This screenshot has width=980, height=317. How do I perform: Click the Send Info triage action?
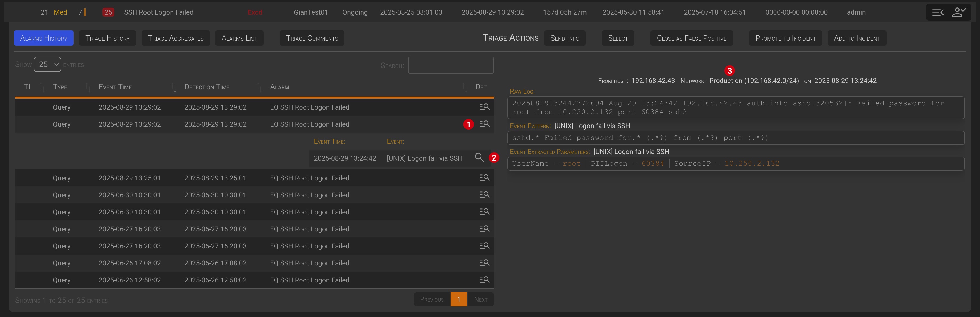tap(564, 39)
